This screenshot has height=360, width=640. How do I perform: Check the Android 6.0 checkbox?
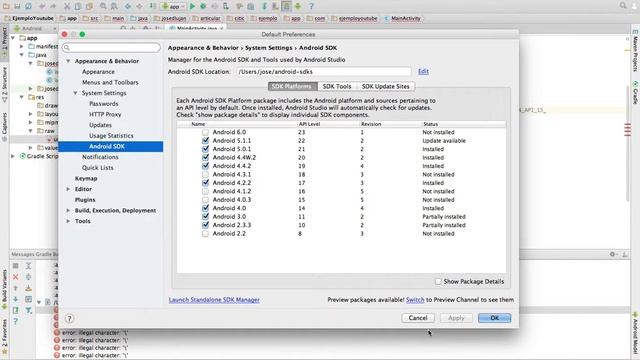click(x=205, y=132)
